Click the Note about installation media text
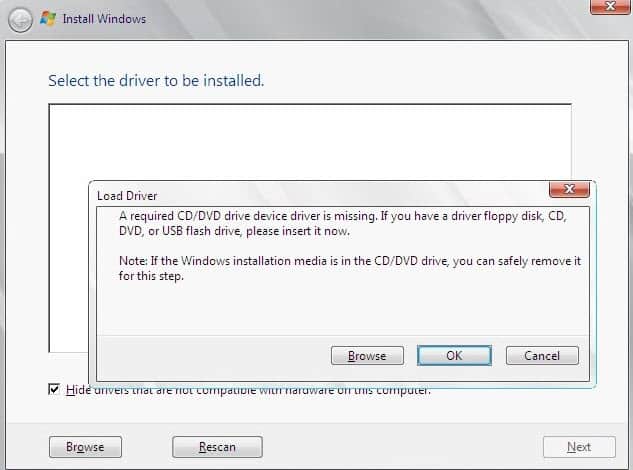 tap(350, 269)
